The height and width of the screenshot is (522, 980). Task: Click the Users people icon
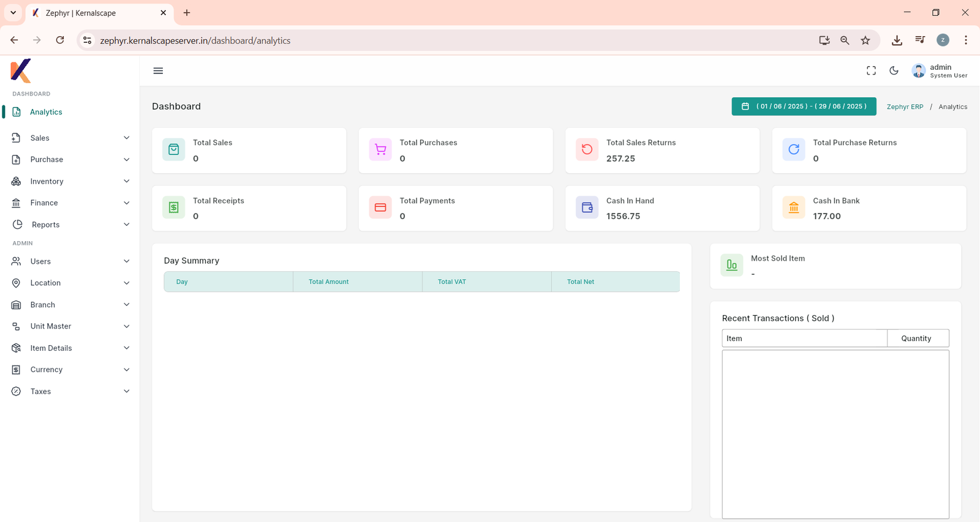[17, 261]
